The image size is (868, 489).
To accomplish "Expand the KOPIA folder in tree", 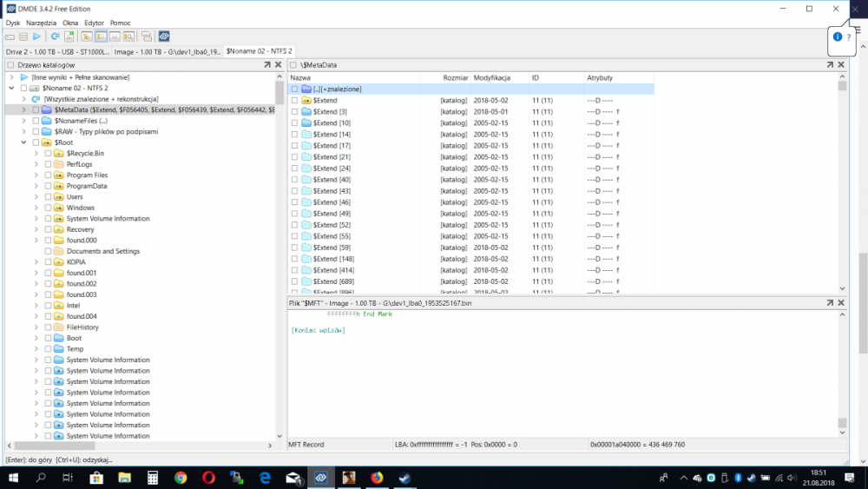I will click(x=36, y=262).
